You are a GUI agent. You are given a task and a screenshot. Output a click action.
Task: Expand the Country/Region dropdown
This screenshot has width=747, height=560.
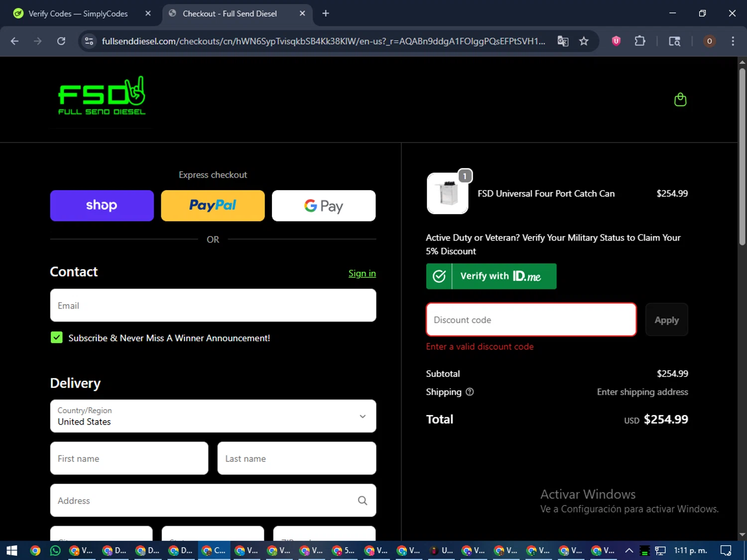point(213,416)
